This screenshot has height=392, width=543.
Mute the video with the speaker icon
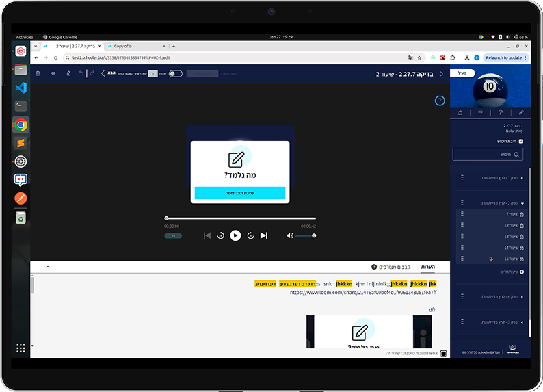(x=289, y=235)
